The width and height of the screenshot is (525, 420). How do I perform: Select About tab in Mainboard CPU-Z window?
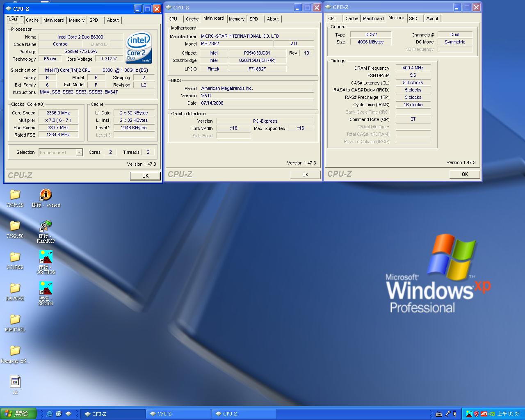click(x=272, y=19)
